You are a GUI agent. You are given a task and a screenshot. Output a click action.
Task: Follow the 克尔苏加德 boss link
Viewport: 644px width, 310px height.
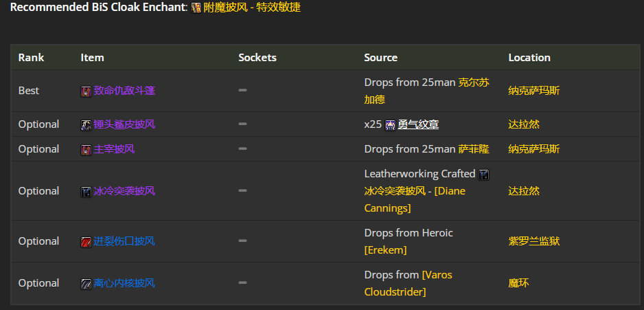(x=426, y=91)
